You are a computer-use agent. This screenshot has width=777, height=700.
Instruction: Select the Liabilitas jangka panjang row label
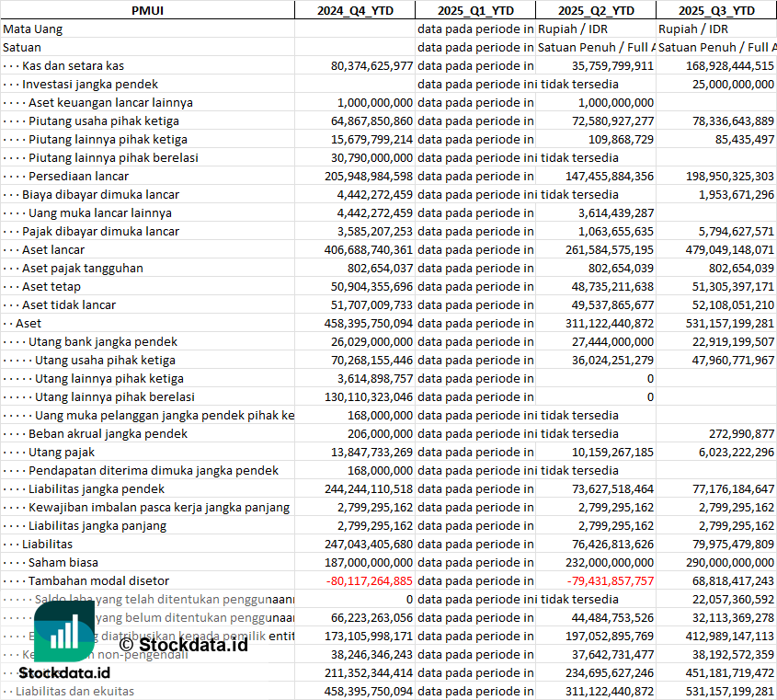tap(97, 525)
